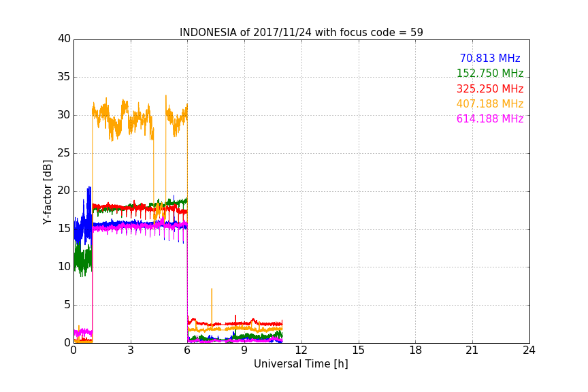The image size is (588, 392).
Task: Click the y-axis tick label 25
Action: 64,152
